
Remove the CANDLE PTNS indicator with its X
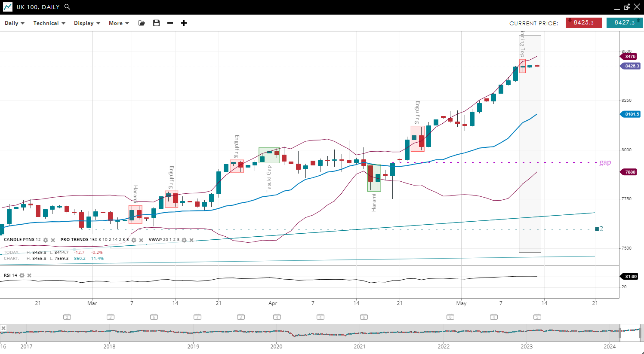coord(53,240)
